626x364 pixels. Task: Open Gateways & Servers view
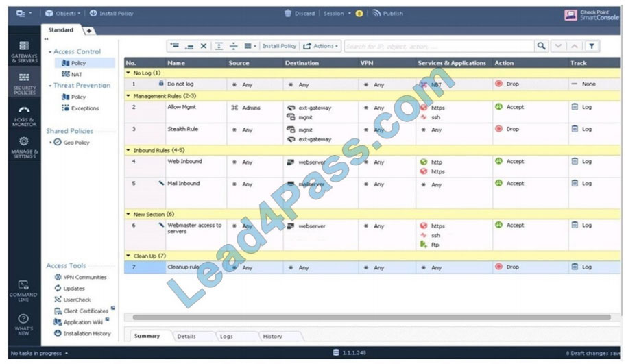[x=24, y=52]
